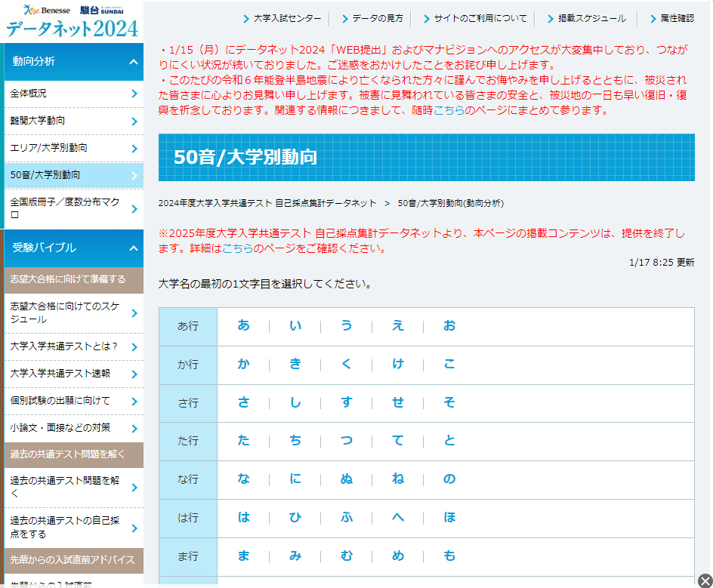
Task: Open 全体概況 in the sidebar
Action: tap(74, 94)
